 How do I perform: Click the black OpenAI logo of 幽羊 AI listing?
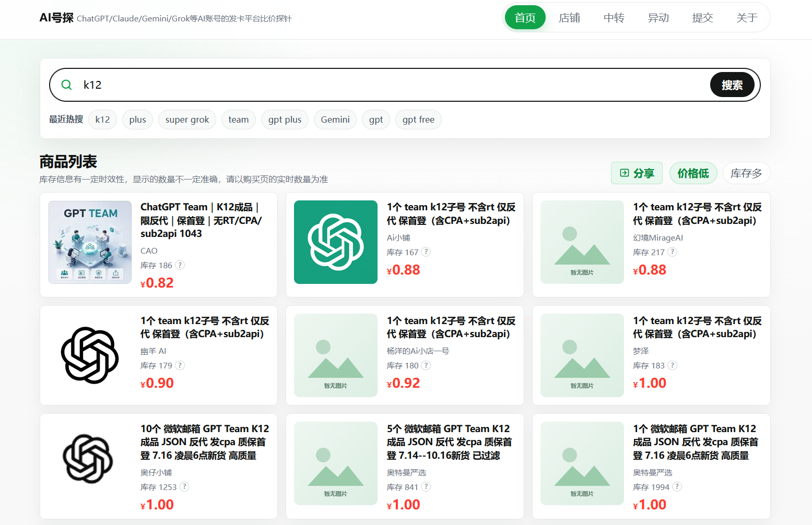pyautogui.click(x=90, y=355)
